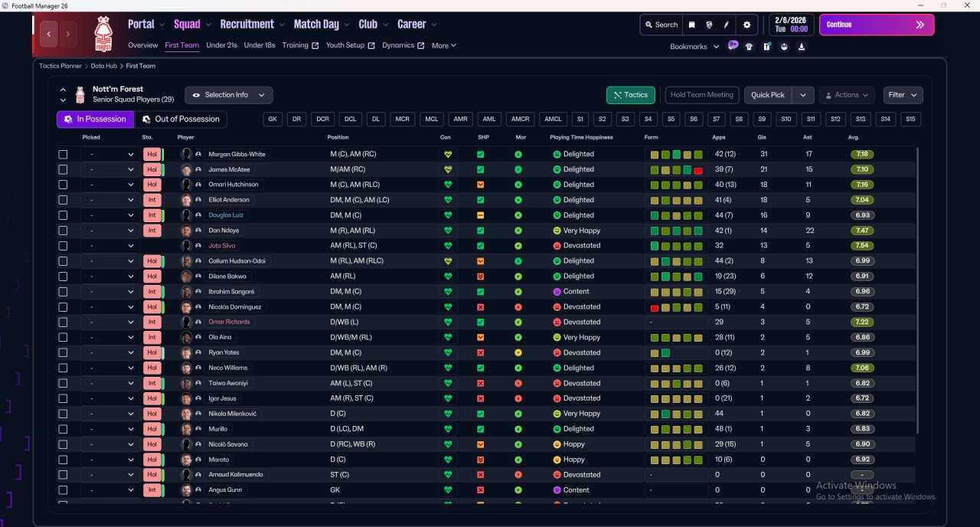The height and width of the screenshot is (527, 980).
Task: Select the checkbox beside Elliot Anderson
Action: click(63, 200)
